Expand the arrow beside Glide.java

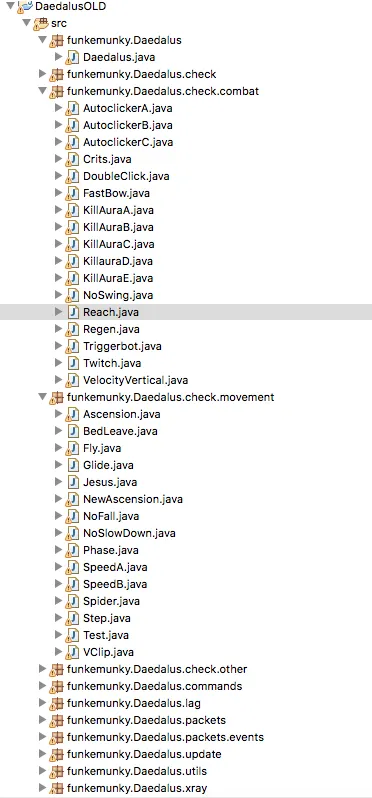[59, 465]
